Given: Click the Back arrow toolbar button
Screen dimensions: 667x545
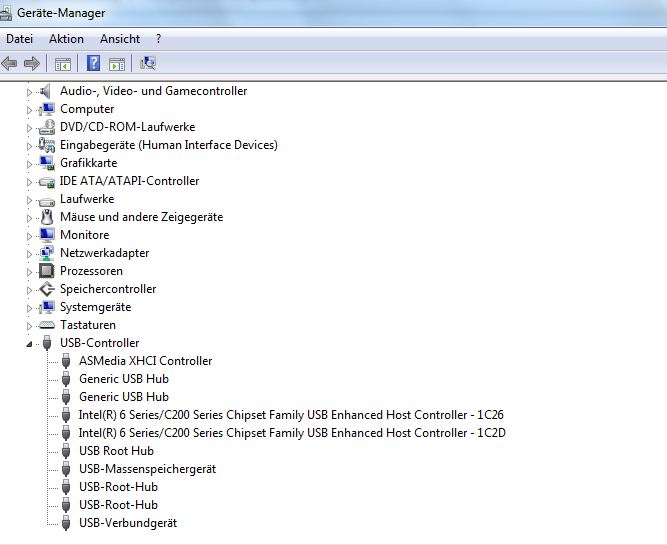Looking at the screenshot, I should click(x=9, y=64).
